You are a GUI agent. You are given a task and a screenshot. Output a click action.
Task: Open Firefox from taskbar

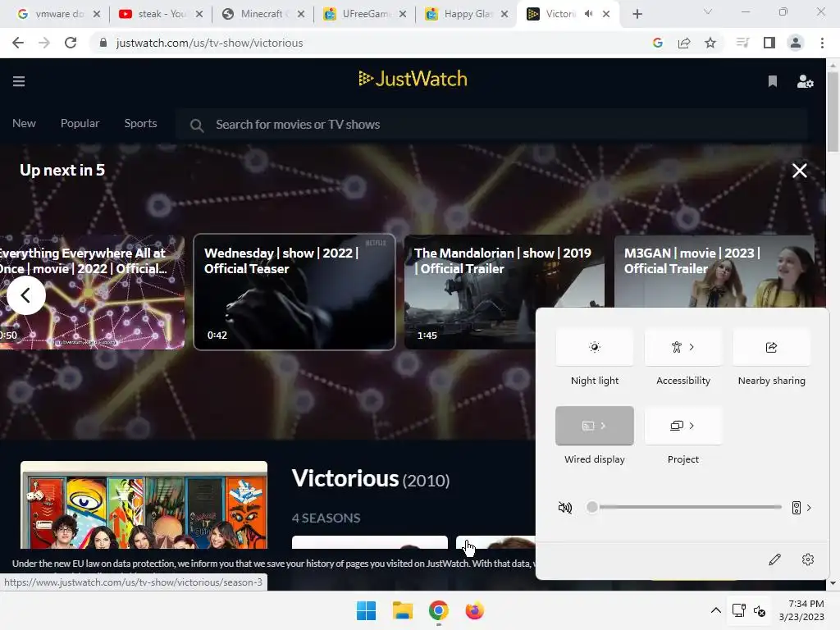pos(475,610)
